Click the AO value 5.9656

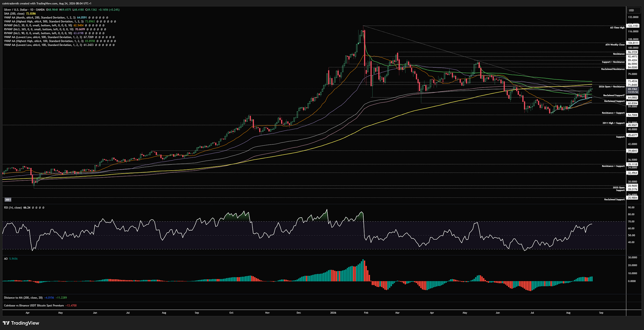pos(13,259)
